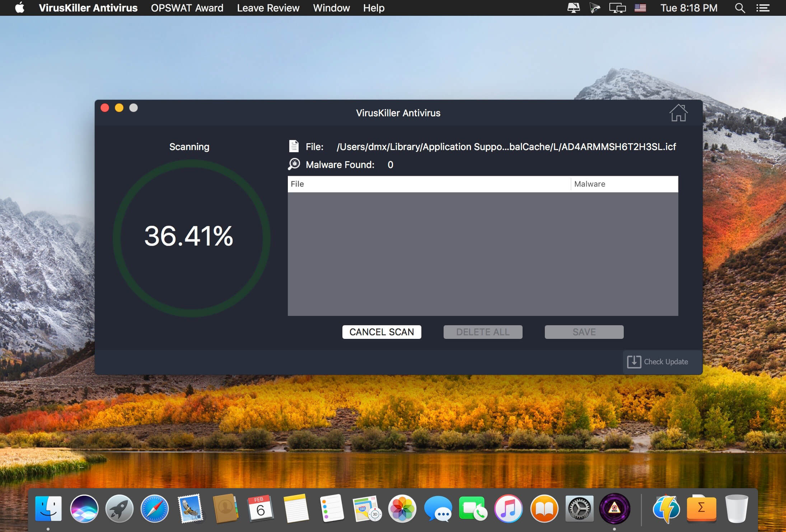786x532 pixels.
Task: Open iTunes from the Dock
Action: [508, 508]
